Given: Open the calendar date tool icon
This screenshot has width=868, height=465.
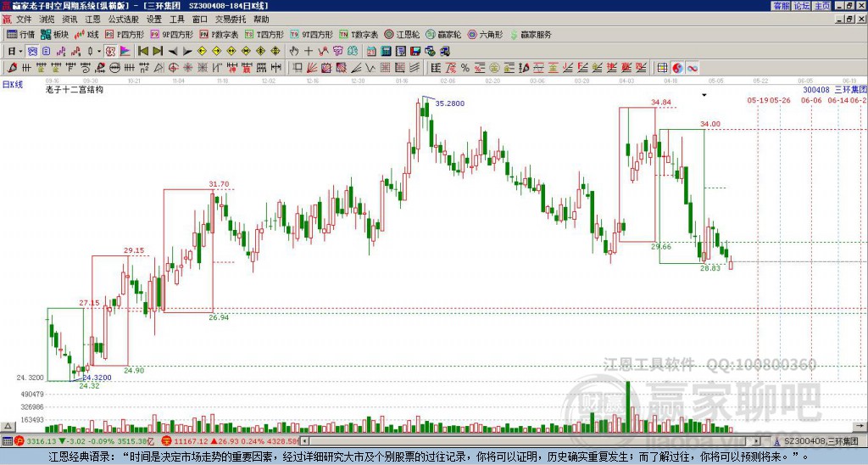Looking at the screenshot, I should click(x=371, y=51).
